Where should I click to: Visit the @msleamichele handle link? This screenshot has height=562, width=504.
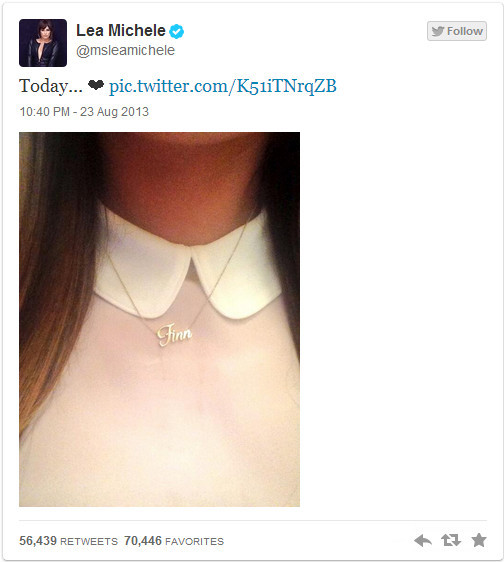point(125,51)
